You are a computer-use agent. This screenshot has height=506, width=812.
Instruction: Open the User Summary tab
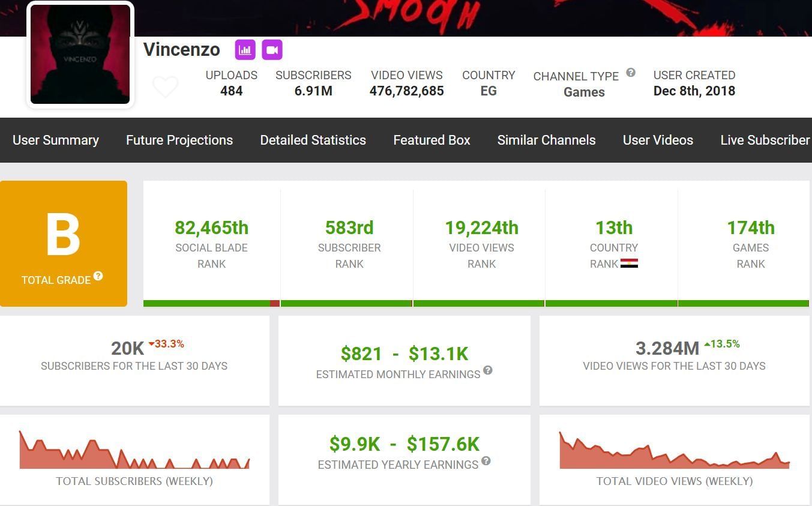[56, 140]
